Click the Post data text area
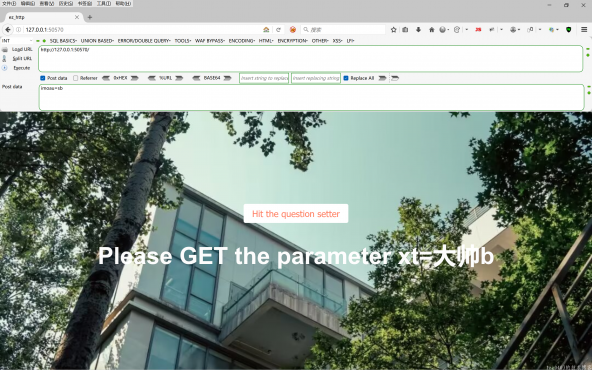This screenshot has width=592, height=370. [311, 97]
